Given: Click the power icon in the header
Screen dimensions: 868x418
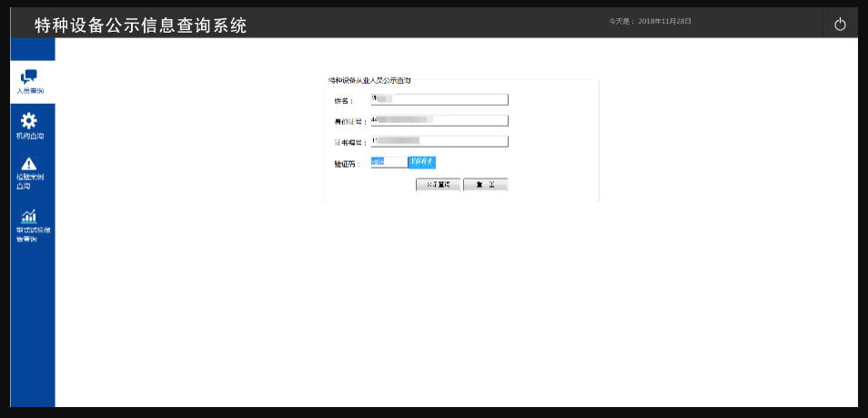Looking at the screenshot, I should click(x=839, y=25).
